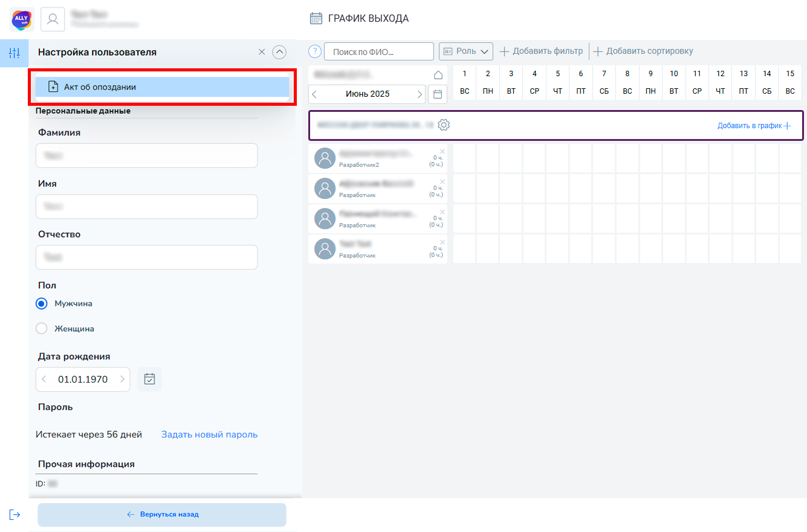This screenshot has width=807, height=532.
Task: Click the user avatar icon in header
Action: click(x=53, y=19)
